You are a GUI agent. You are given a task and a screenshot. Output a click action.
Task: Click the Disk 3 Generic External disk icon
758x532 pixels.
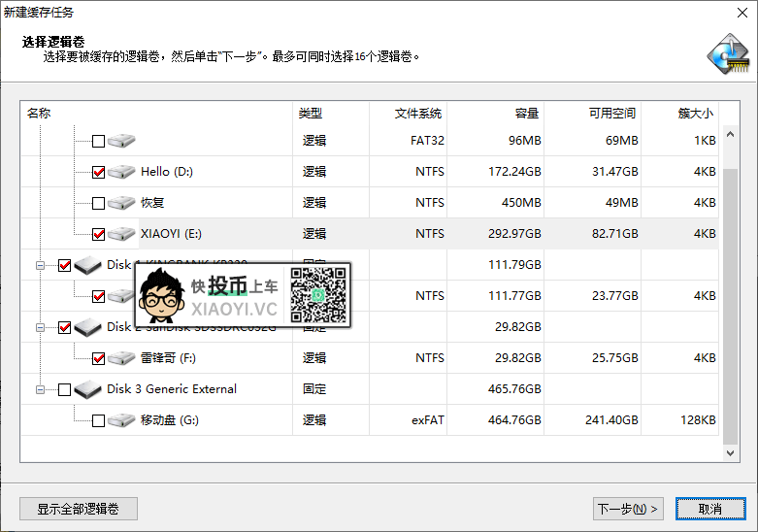coord(88,389)
